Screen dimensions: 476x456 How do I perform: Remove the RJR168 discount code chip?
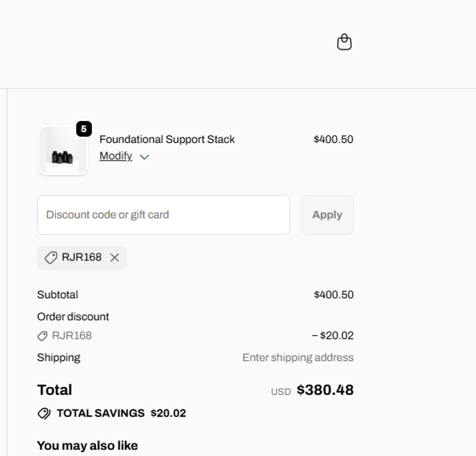pyautogui.click(x=115, y=258)
